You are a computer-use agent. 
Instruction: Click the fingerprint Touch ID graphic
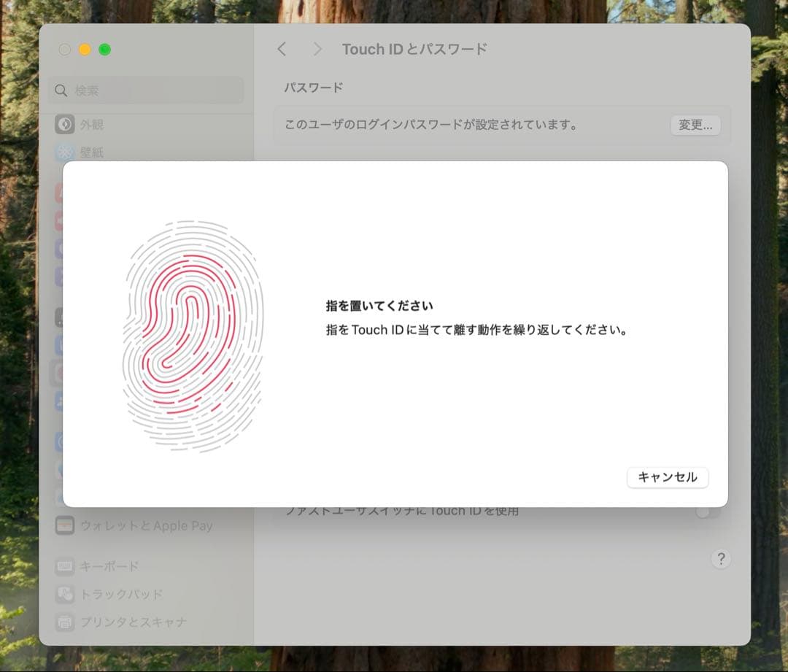coord(193,336)
